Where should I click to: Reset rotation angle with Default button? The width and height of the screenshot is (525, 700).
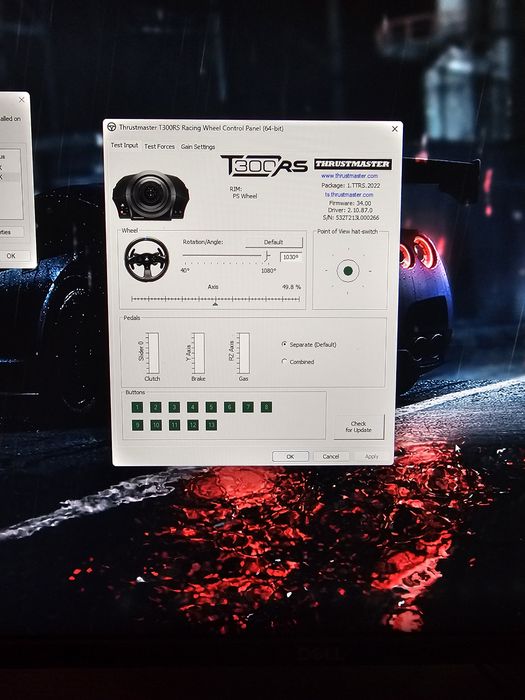[x=274, y=242]
